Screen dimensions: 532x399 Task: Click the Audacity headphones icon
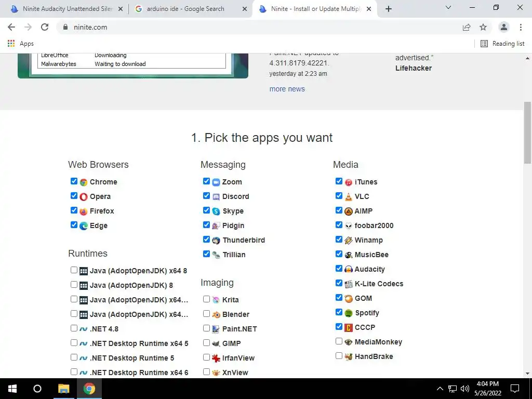[x=349, y=270]
